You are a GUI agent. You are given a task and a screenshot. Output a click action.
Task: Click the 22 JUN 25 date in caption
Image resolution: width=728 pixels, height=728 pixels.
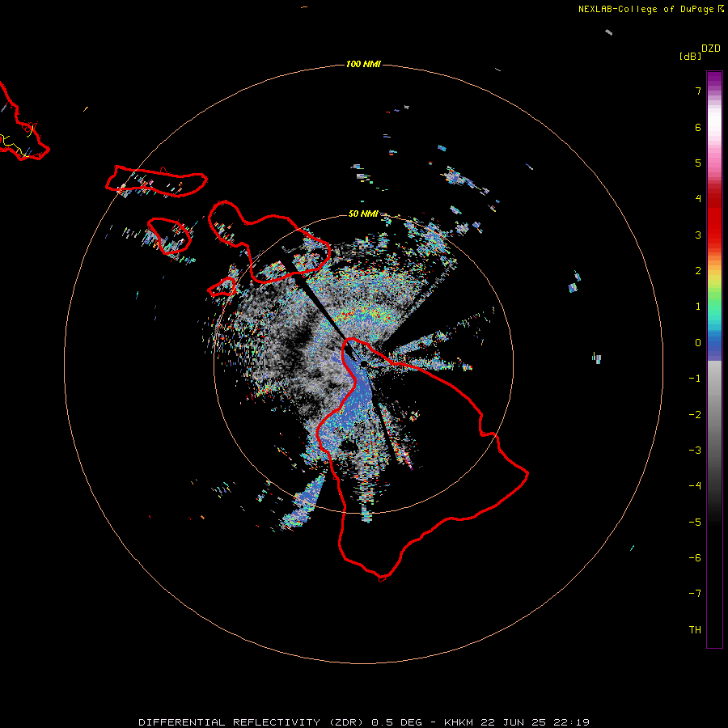[515, 722]
